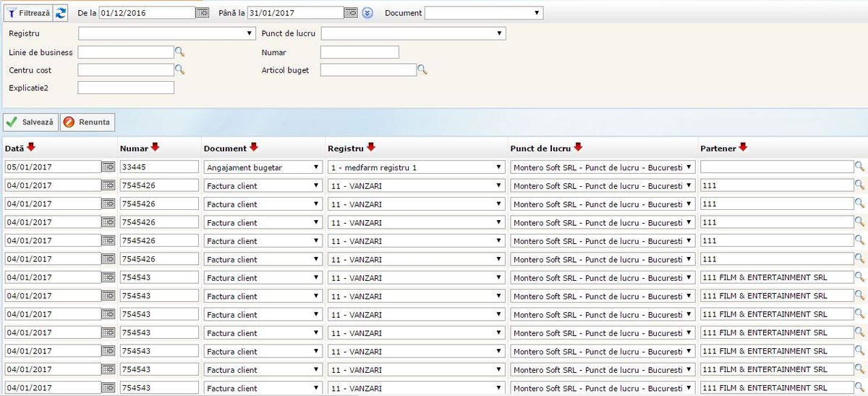Open the calendar picker for De la date
Image resolution: width=868 pixels, height=396 pixels.
click(x=204, y=12)
